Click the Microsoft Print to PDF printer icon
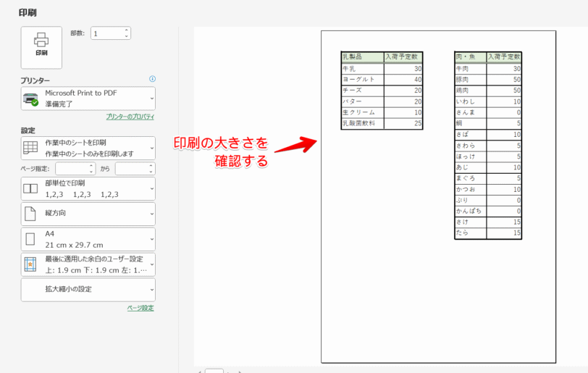The width and height of the screenshot is (588, 373). point(30,99)
